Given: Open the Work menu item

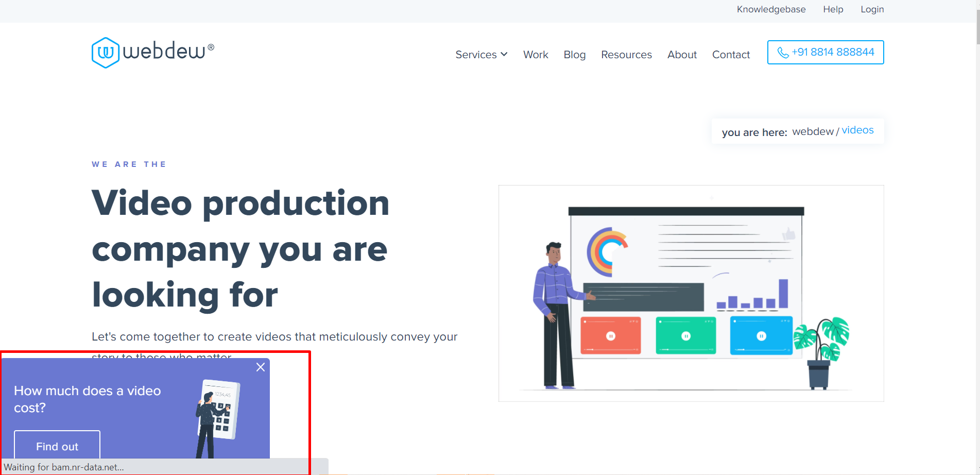Looking at the screenshot, I should click(x=536, y=55).
